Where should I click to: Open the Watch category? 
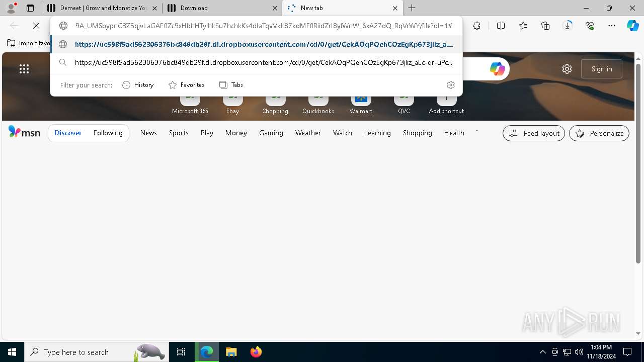[343, 133]
